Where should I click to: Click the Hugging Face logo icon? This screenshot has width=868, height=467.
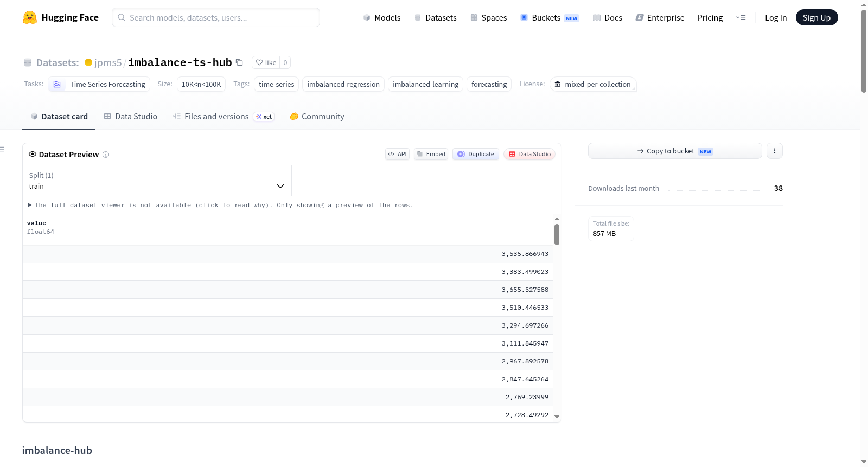(x=30, y=17)
